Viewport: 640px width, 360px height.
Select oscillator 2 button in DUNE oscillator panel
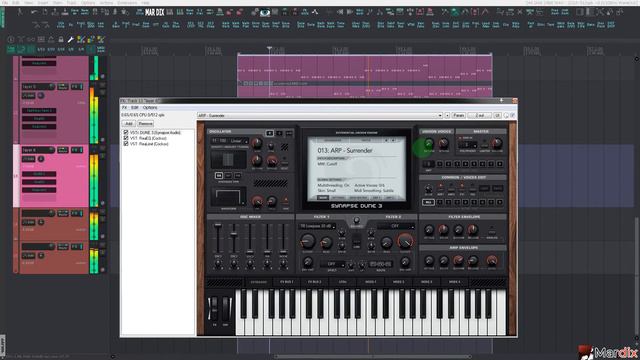[x=279, y=133]
